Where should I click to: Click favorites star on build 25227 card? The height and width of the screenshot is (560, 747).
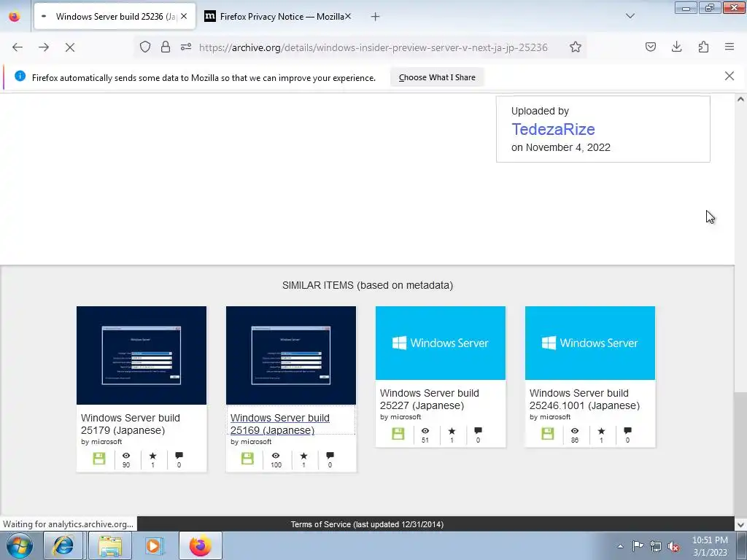click(x=452, y=431)
